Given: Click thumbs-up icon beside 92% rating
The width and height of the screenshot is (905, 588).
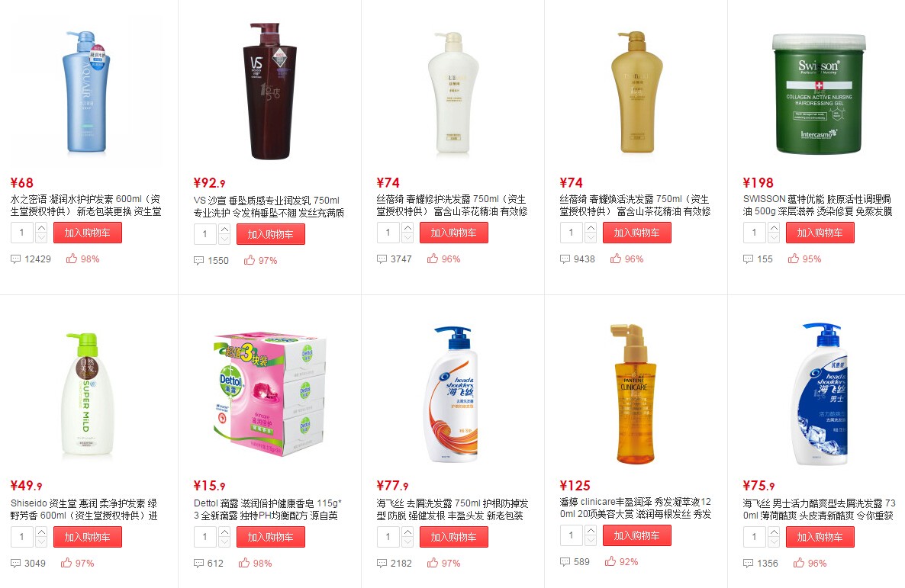Looking at the screenshot, I should tap(610, 561).
